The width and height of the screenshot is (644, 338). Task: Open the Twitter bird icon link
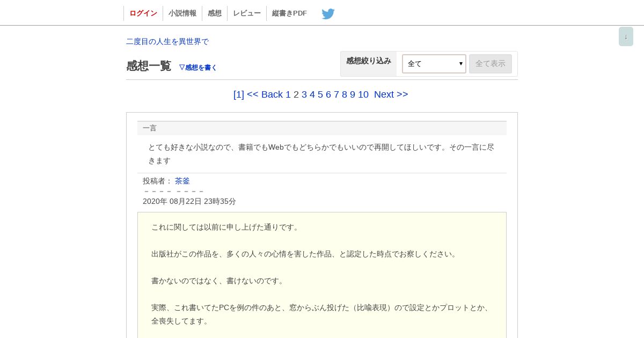pos(328,14)
